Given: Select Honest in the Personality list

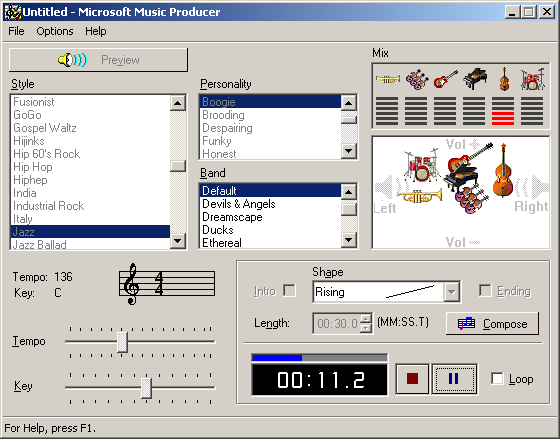Looking at the screenshot, I should (x=270, y=153).
